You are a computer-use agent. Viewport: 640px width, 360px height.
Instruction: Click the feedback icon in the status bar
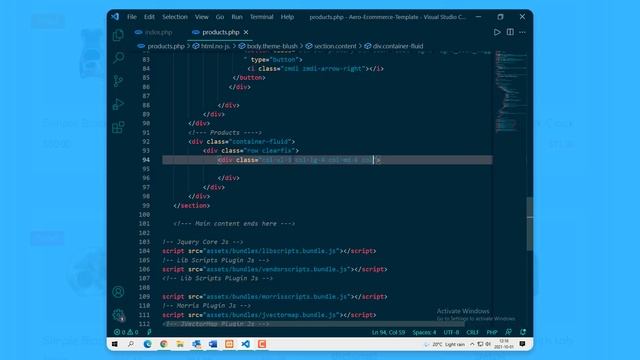coord(508,332)
